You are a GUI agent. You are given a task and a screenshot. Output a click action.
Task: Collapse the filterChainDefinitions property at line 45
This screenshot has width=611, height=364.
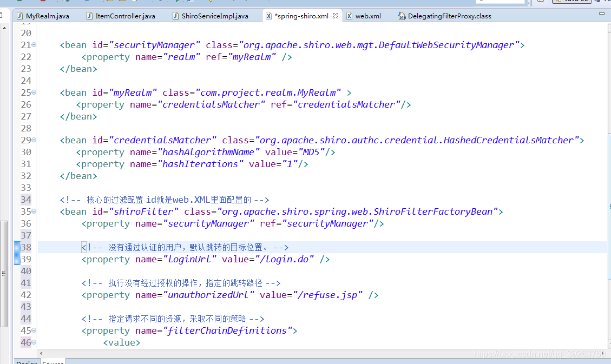pyautogui.click(x=34, y=330)
